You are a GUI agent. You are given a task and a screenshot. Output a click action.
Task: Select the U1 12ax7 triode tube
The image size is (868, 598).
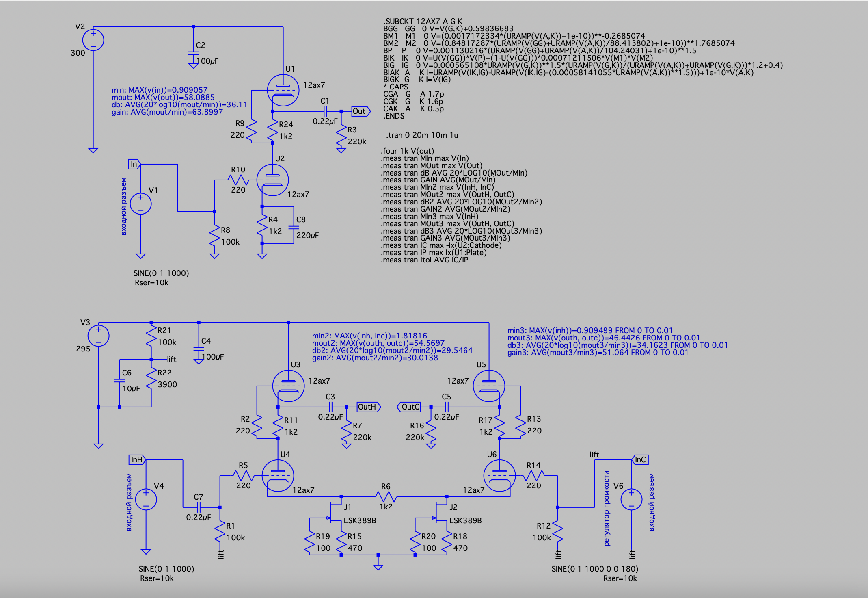click(x=283, y=90)
